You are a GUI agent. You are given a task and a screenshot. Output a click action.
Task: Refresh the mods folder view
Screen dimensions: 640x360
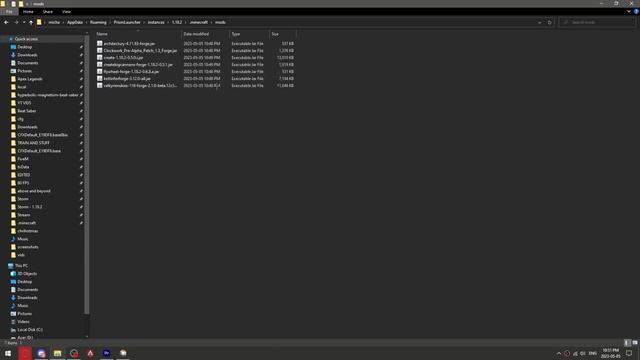pos(549,22)
